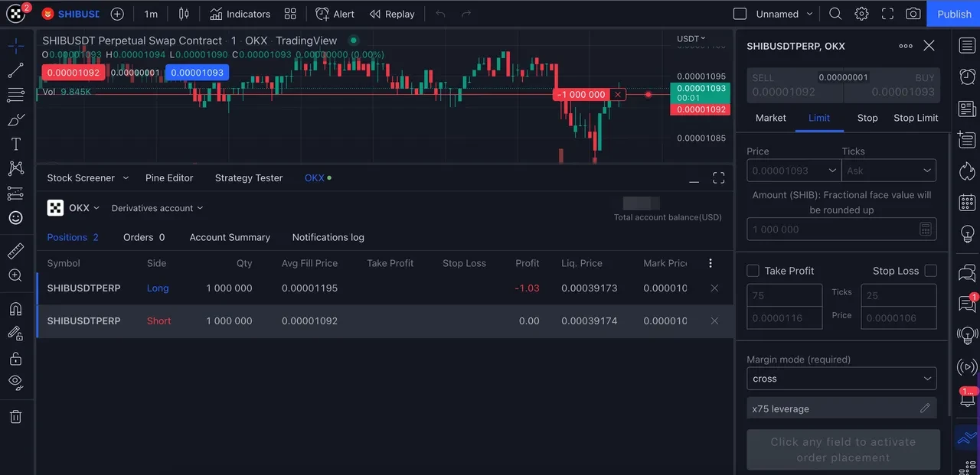Click the BUY 0.00001093 button

click(892, 86)
